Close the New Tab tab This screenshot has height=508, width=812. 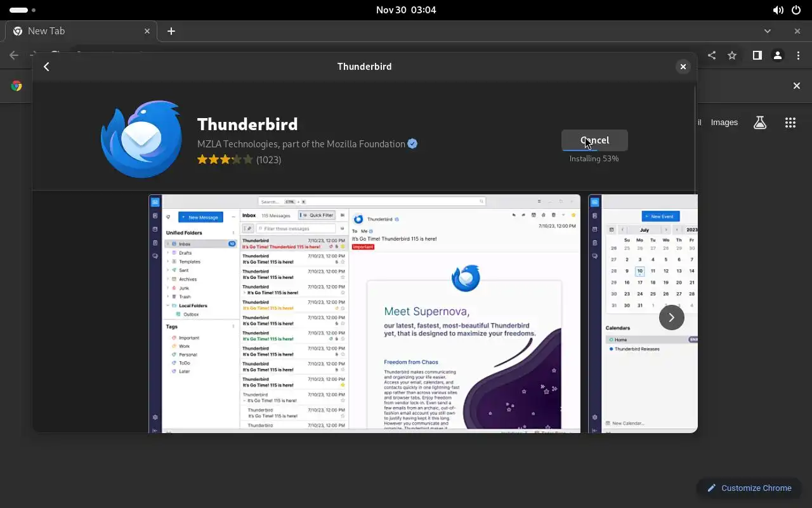coord(147,31)
